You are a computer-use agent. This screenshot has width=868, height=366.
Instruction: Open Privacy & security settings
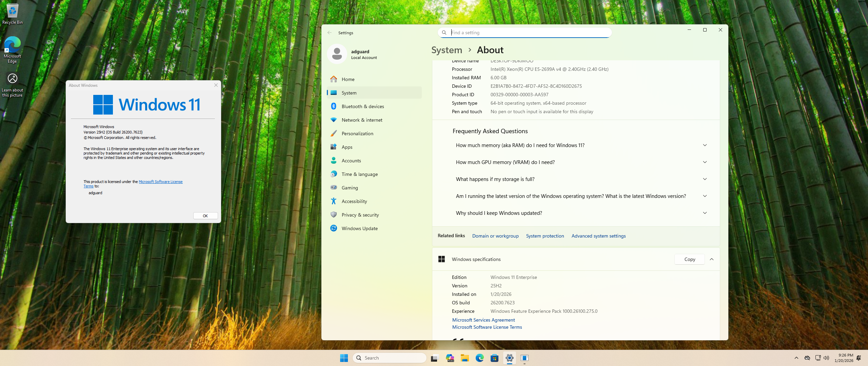tap(360, 215)
